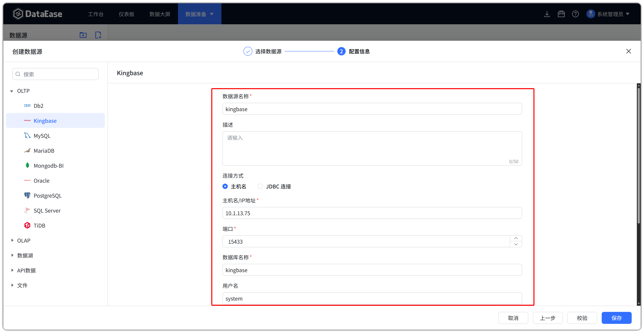The width and height of the screenshot is (644, 333).
Task: Click the administrator avatar icon
Action: point(591,14)
